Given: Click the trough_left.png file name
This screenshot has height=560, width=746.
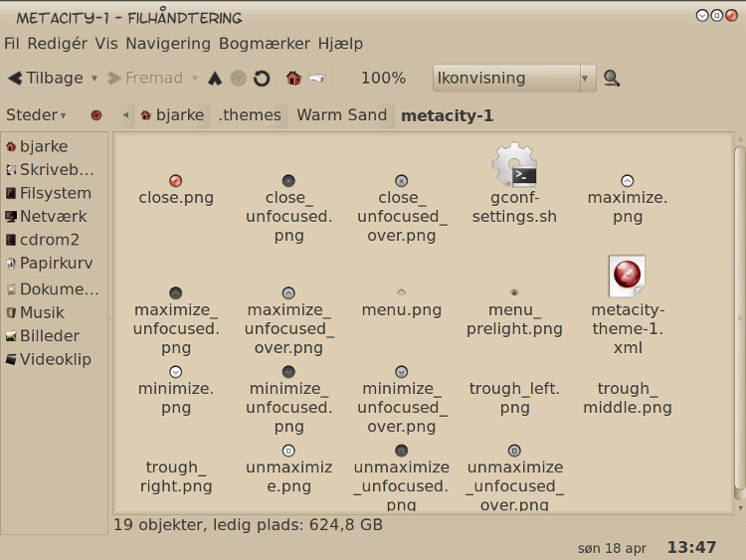Looking at the screenshot, I should 514,398.
